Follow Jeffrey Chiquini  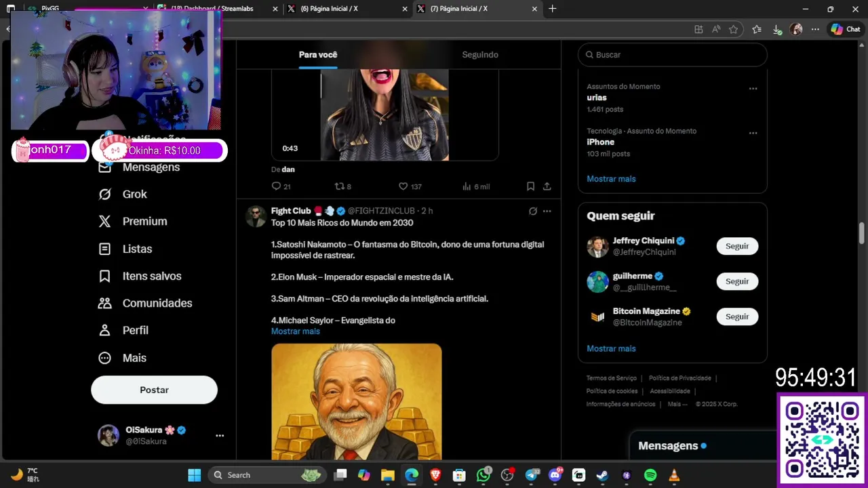[737, 246]
